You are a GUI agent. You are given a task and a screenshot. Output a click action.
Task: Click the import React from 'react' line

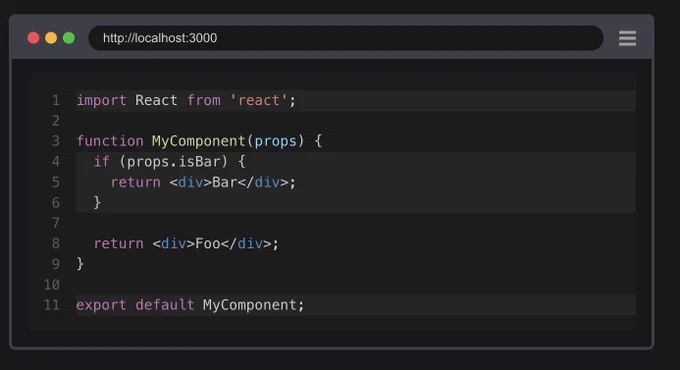click(356, 101)
